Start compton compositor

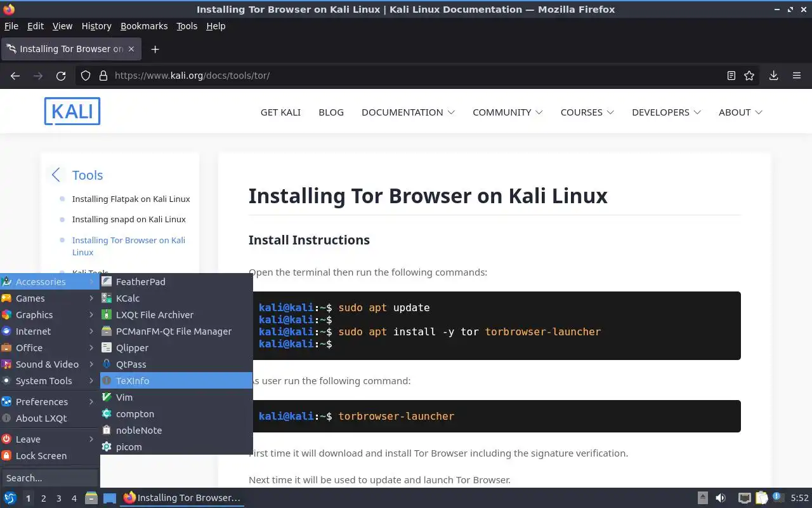pyautogui.click(x=176, y=414)
